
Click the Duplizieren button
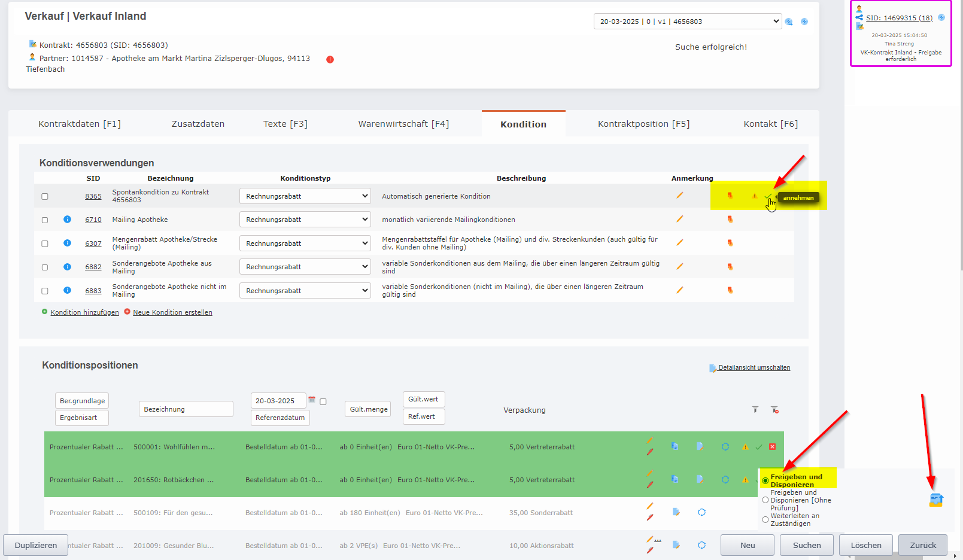(35, 545)
